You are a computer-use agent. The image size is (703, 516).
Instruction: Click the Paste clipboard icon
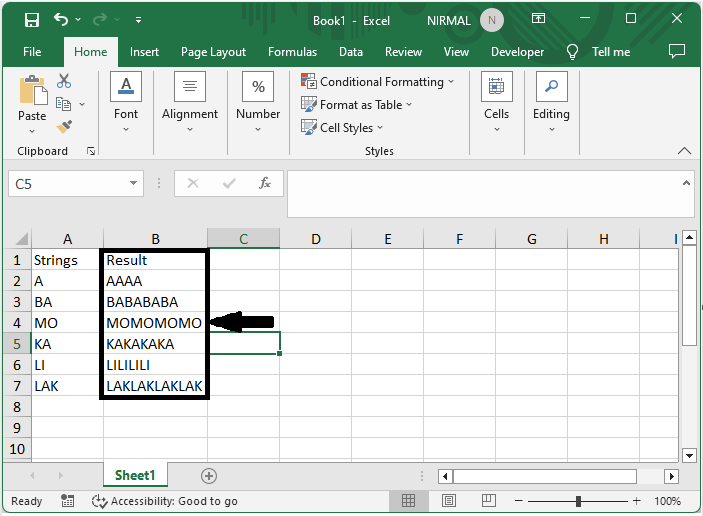click(x=32, y=91)
